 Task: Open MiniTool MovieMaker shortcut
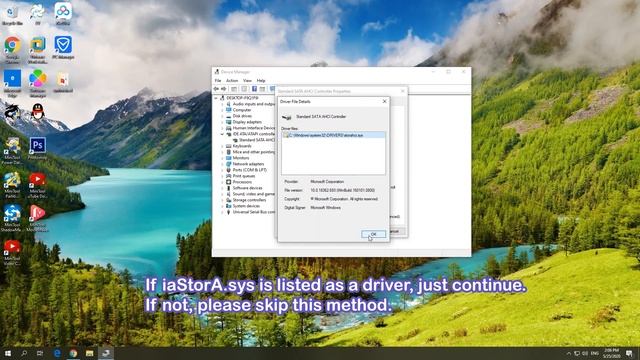38,218
